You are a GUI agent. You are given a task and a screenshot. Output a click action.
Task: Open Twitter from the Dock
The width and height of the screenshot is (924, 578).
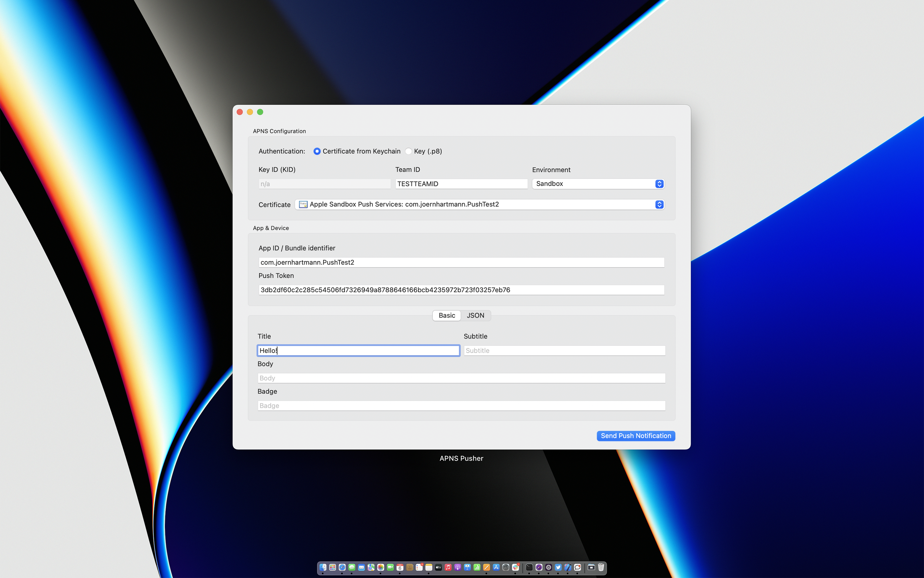tap(558, 567)
